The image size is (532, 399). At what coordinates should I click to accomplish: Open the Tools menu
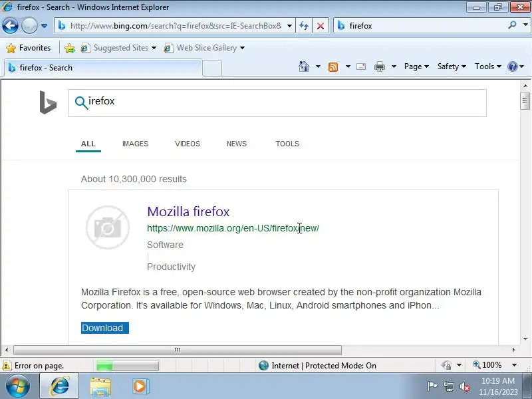pyautogui.click(x=487, y=66)
